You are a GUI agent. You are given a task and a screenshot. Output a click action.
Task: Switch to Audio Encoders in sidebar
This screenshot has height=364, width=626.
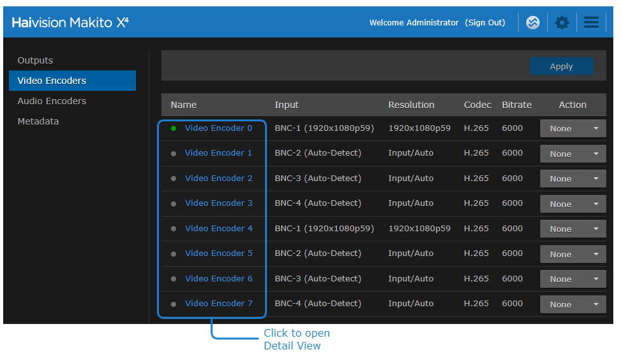[x=52, y=101]
